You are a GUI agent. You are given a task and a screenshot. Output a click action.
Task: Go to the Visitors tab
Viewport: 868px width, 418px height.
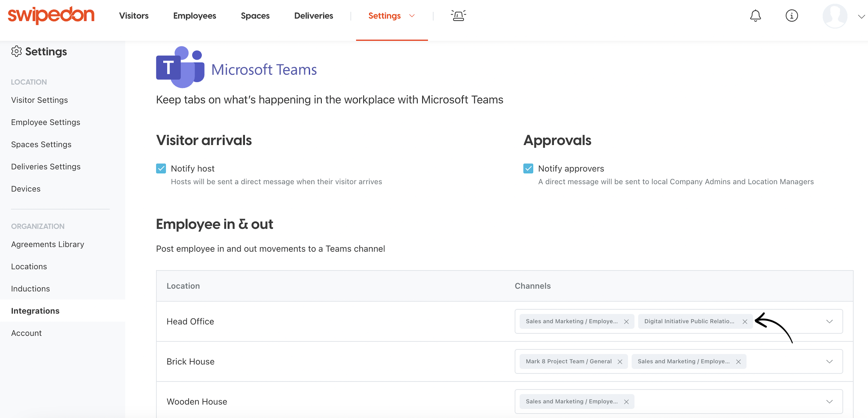134,16
